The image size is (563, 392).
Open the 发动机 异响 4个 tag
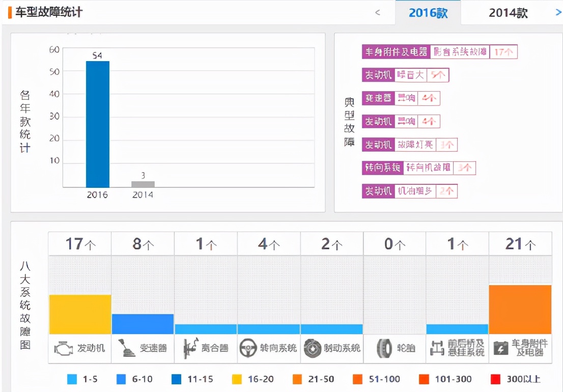[401, 121]
